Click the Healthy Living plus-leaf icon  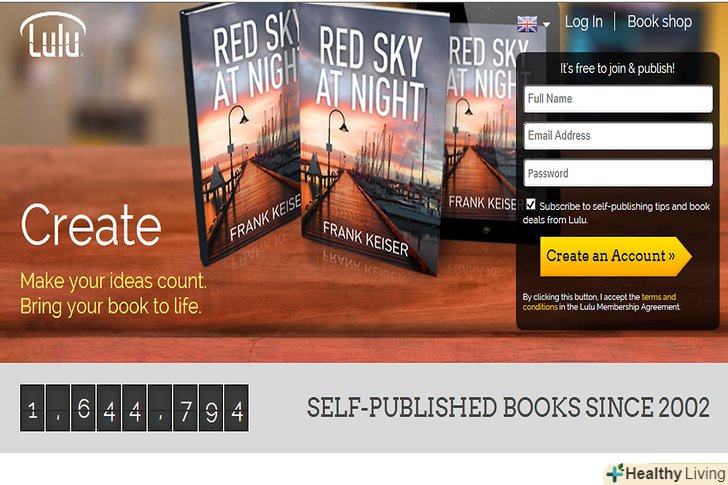tap(615, 473)
